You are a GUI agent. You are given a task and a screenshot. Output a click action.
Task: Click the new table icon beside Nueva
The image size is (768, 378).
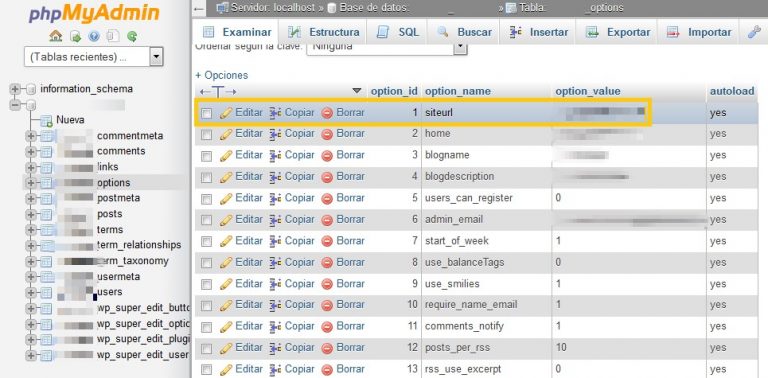[47, 120]
